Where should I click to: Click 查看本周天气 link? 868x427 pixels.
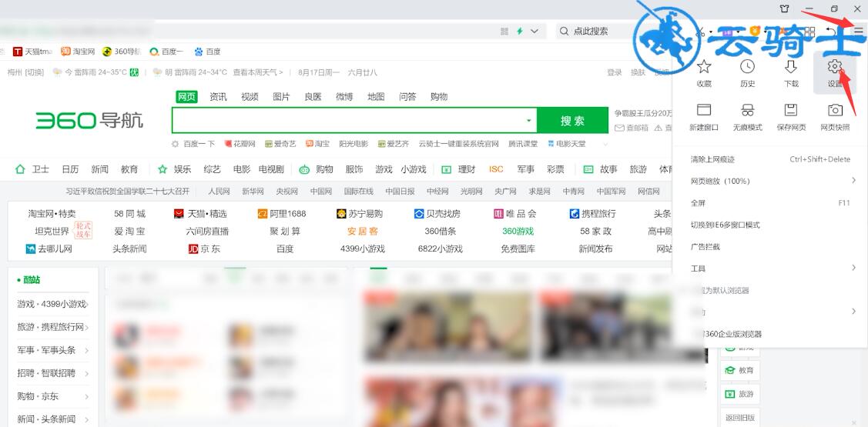click(258, 72)
